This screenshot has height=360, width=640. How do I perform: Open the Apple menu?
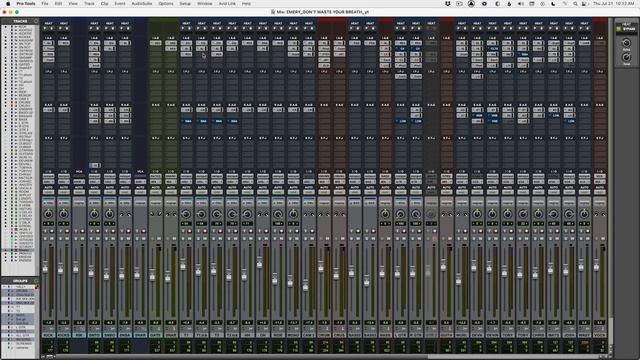click(8, 4)
